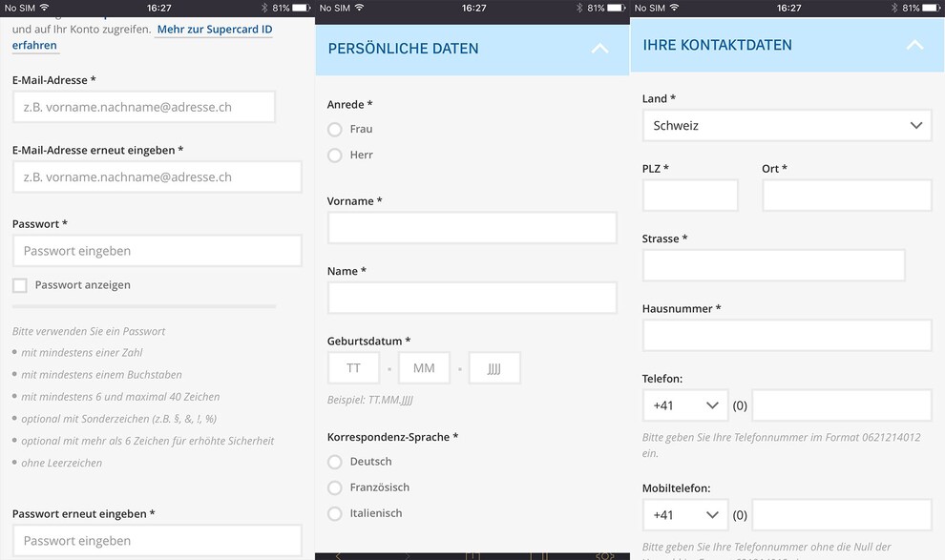Tap the battery icon in right phone status bar
Screen dimensions: 945x560
[932, 8]
